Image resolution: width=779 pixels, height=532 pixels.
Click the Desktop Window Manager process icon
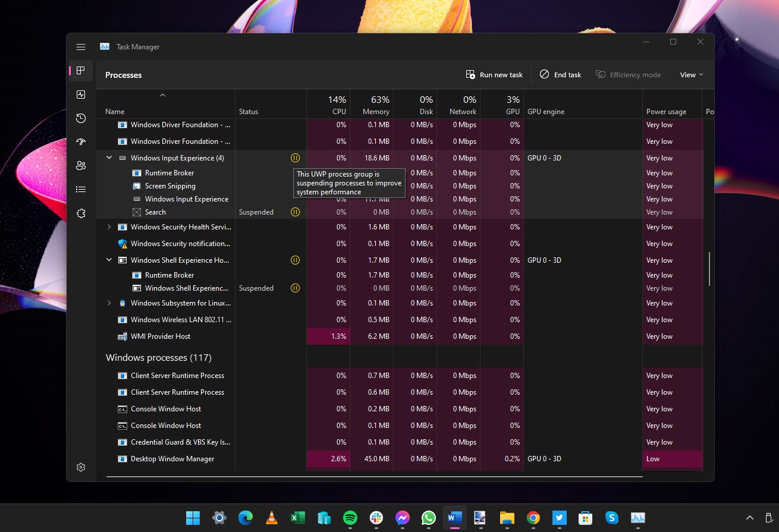[x=122, y=459]
